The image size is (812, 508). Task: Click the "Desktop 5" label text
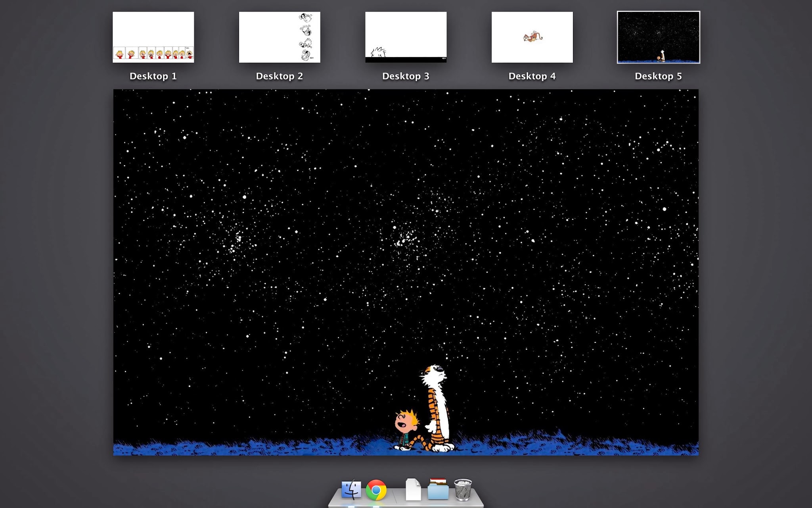click(x=658, y=76)
